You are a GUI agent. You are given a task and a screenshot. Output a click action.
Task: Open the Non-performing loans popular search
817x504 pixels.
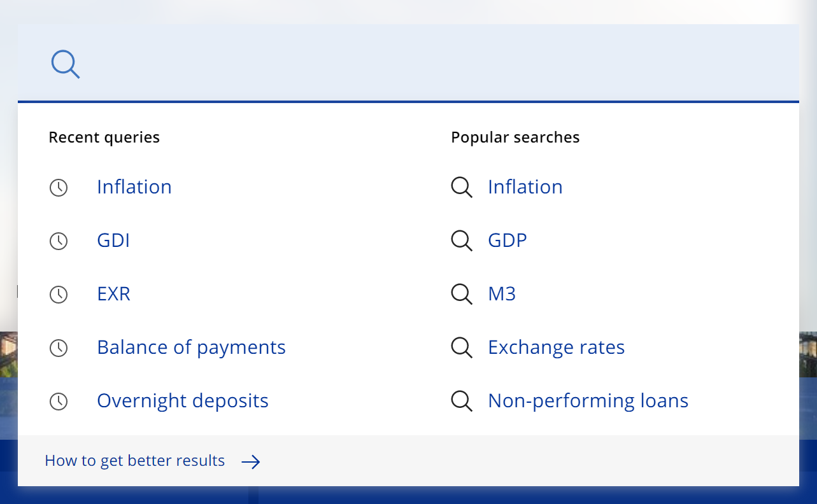coord(588,401)
